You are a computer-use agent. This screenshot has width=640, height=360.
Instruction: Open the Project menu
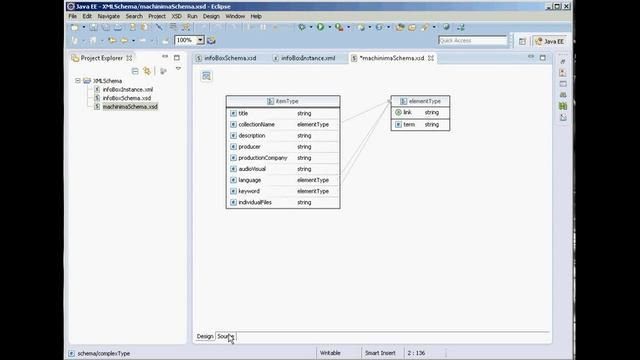pyautogui.click(x=157, y=16)
